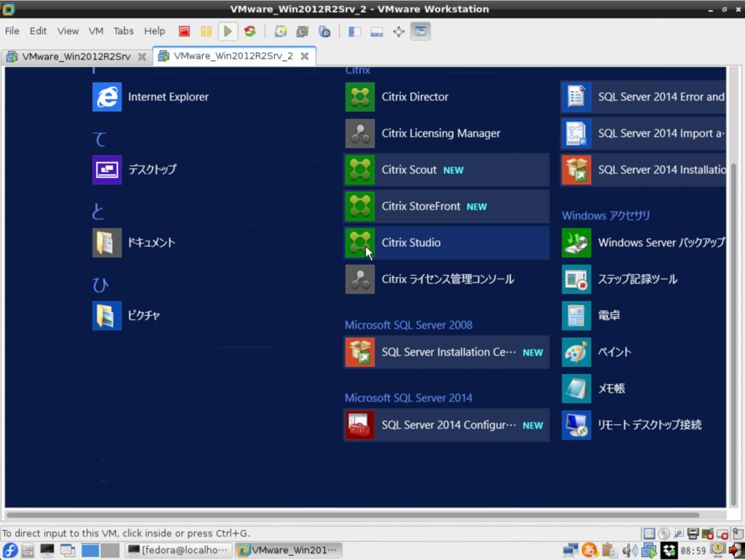Launch Citrix StoreFront icon
Viewport: 745px width, 560px height.
(359, 206)
